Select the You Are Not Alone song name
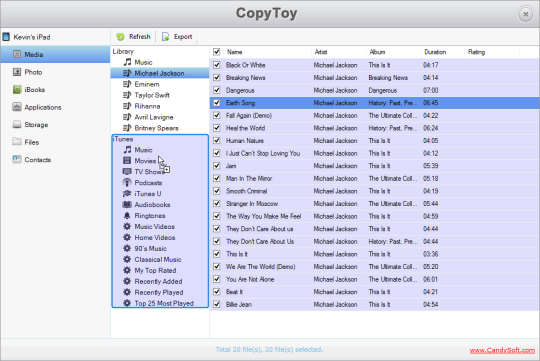 pos(250,279)
